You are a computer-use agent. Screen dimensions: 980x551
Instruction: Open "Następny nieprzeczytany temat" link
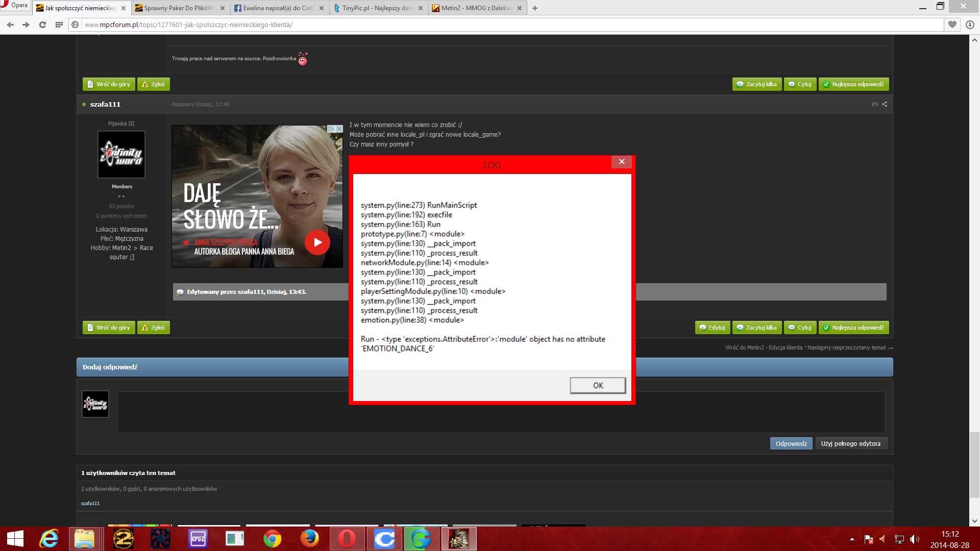click(x=850, y=347)
